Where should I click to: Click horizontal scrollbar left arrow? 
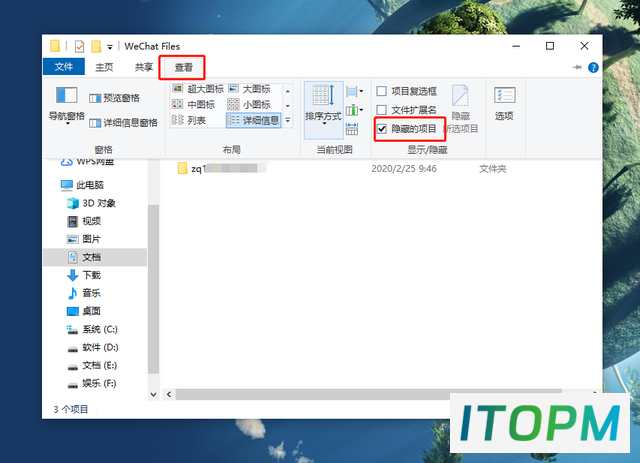click(x=169, y=394)
